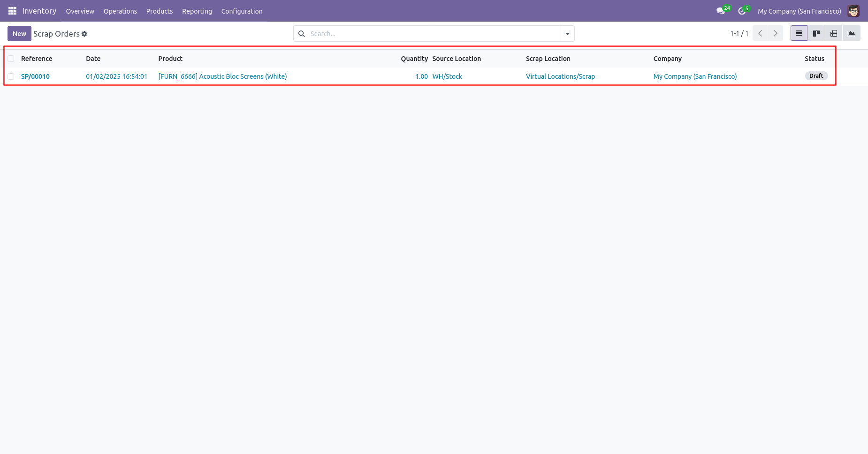This screenshot has height=454, width=868.
Task: Switch to list view
Action: (799, 33)
